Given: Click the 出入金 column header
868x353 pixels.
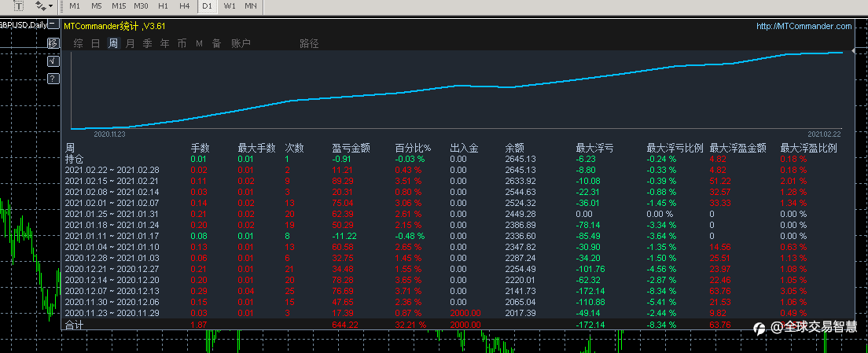Looking at the screenshot, I should 465,149.
